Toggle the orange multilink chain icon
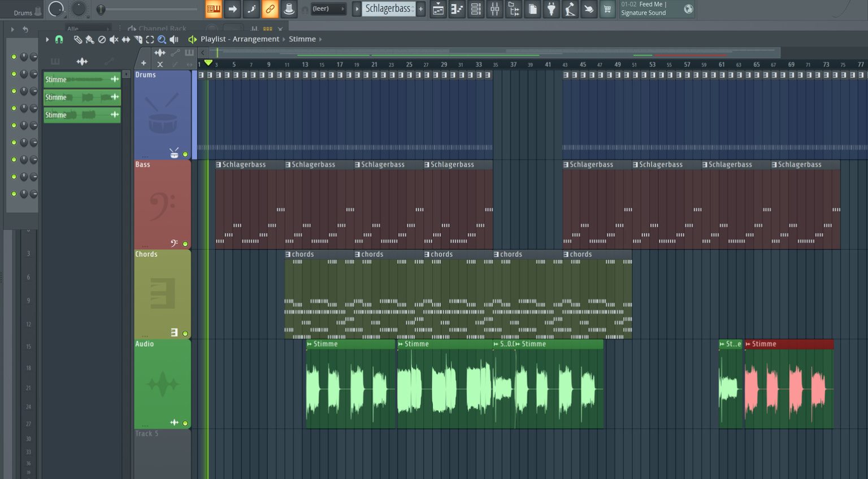Screen dimensions: 868x479 click(x=270, y=9)
